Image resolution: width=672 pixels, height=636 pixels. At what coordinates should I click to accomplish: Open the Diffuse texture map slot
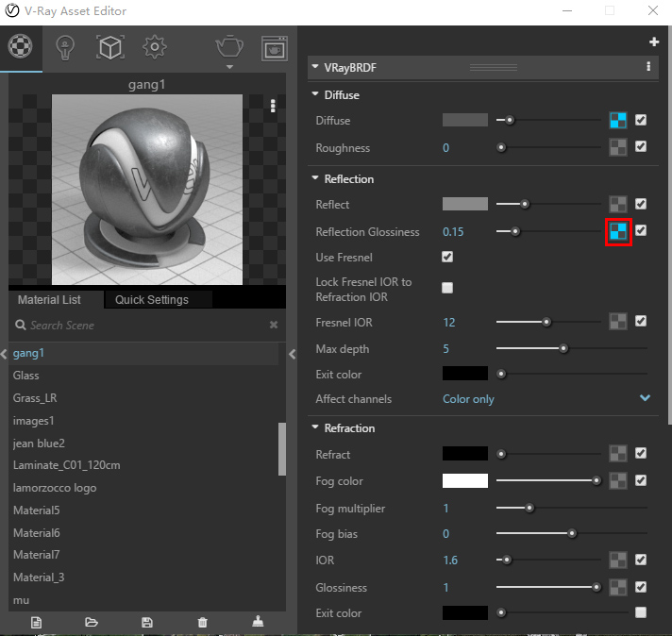click(617, 121)
